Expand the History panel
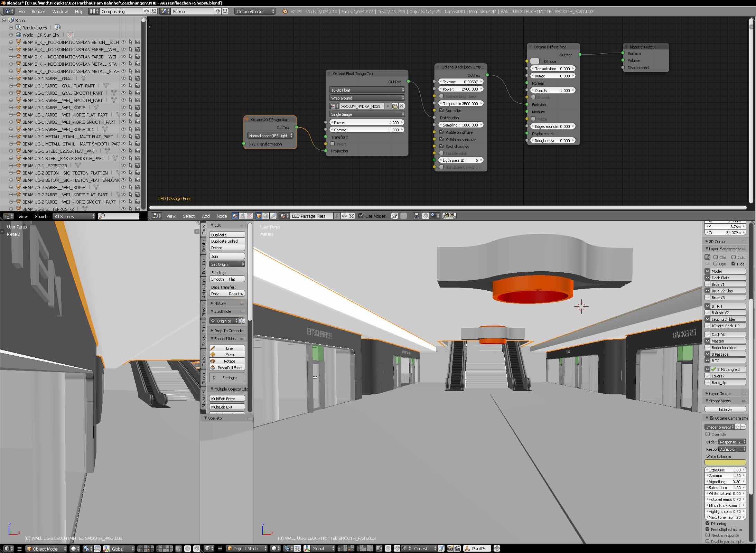Screen dimensions: 756x553 [220, 303]
